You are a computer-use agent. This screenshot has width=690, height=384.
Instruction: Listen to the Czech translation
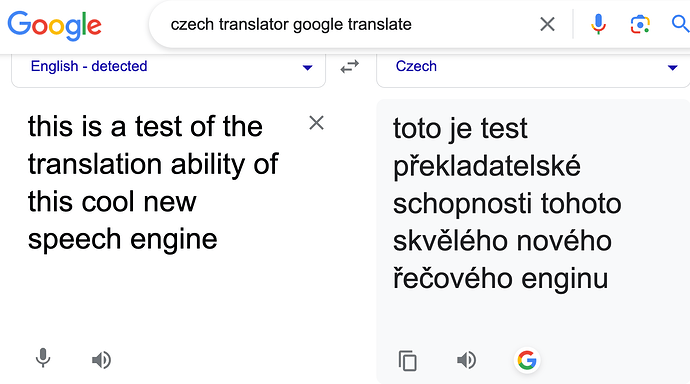[466, 360]
